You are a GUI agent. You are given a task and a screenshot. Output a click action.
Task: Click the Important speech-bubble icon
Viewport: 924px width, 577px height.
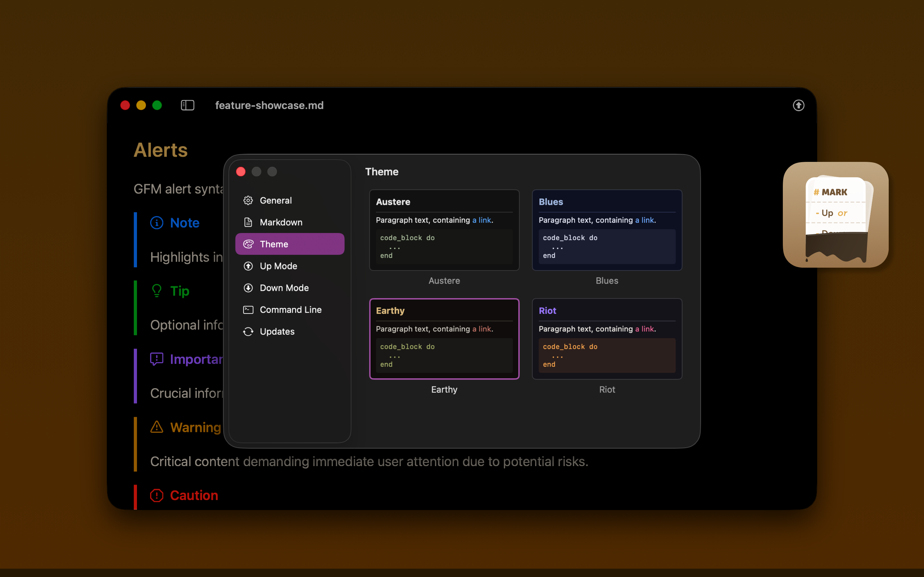click(157, 359)
